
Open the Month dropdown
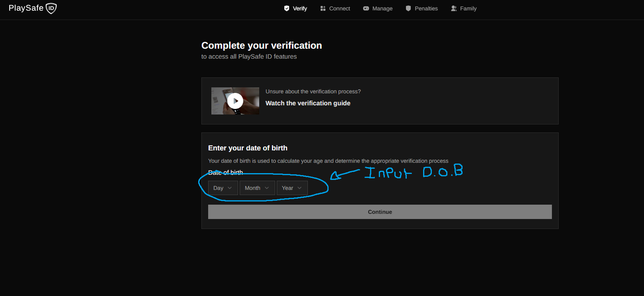click(257, 188)
